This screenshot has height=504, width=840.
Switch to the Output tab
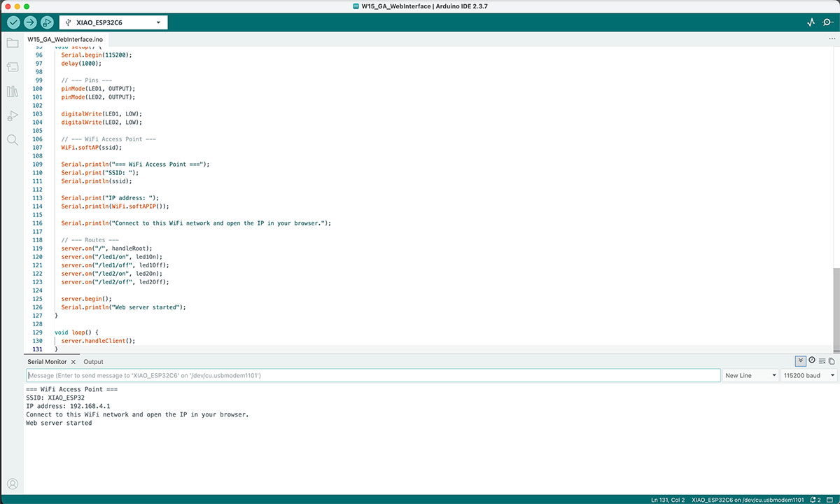coord(93,362)
